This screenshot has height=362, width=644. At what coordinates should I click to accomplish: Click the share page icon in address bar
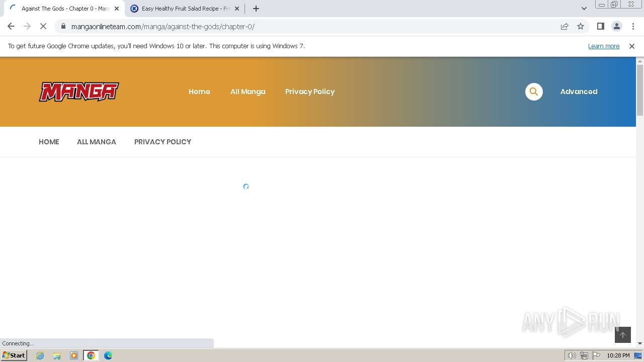(x=565, y=26)
